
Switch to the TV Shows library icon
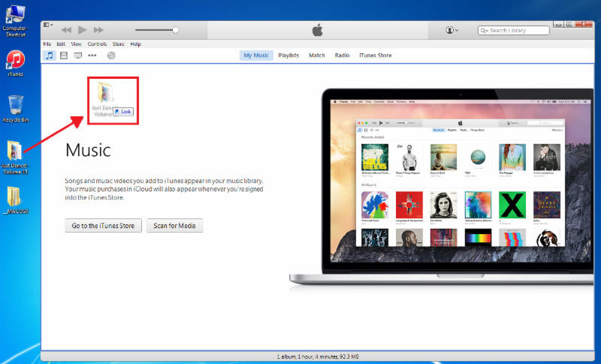(77, 56)
